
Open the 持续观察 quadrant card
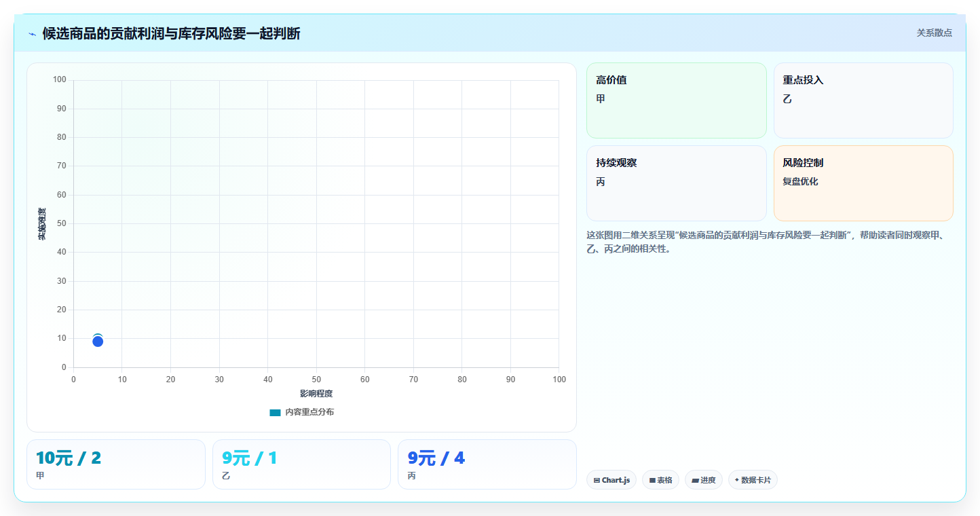point(677,183)
